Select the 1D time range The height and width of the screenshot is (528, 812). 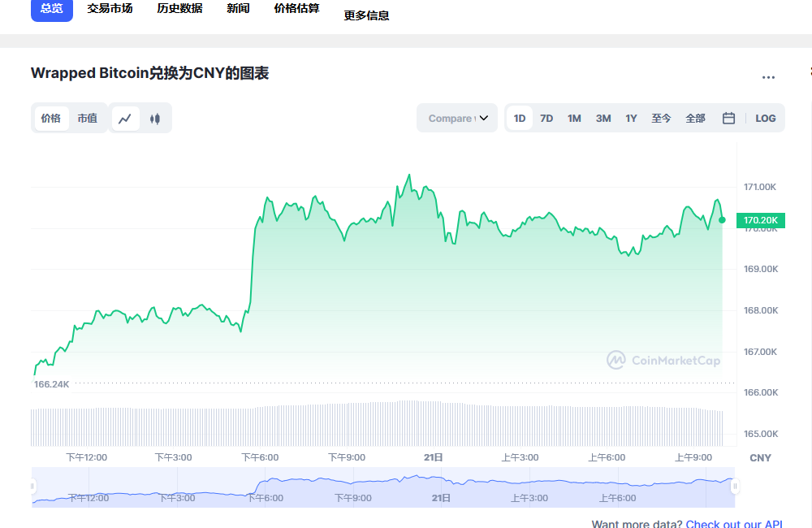[x=520, y=118]
